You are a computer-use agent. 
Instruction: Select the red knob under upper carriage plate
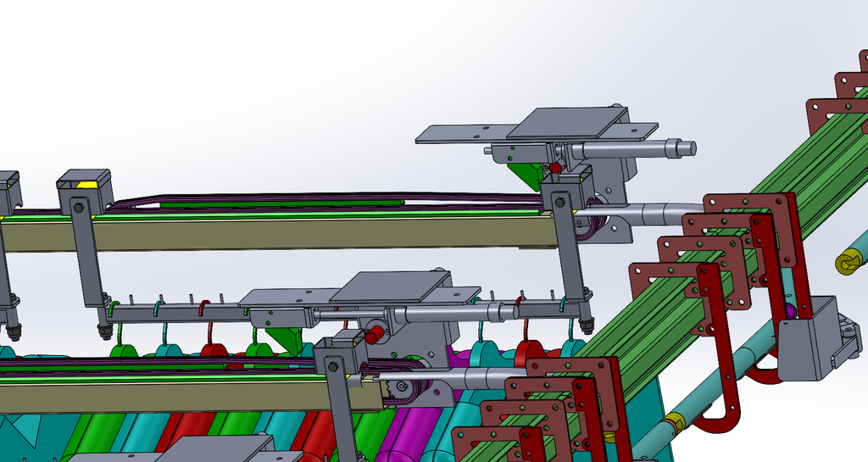click(x=554, y=168)
